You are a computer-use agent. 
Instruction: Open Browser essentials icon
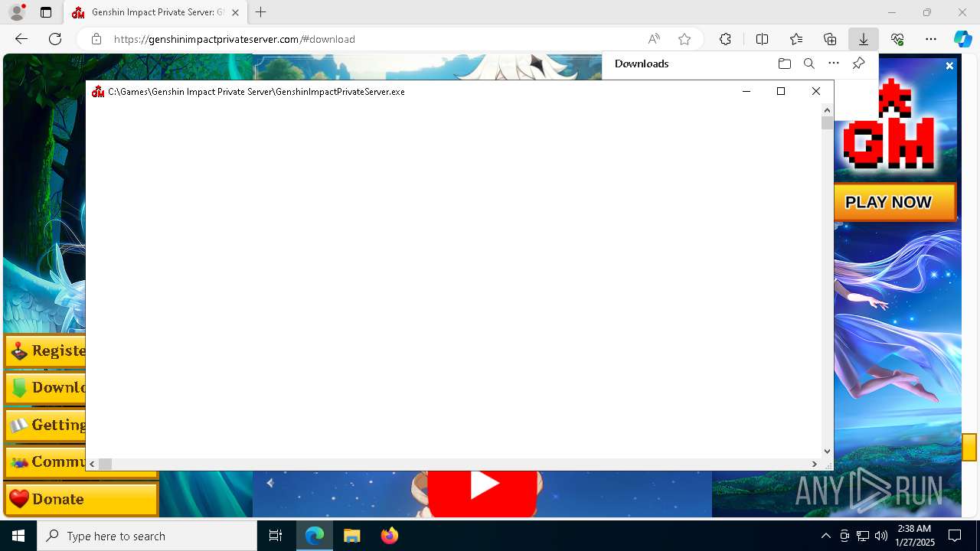click(x=897, y=39)
